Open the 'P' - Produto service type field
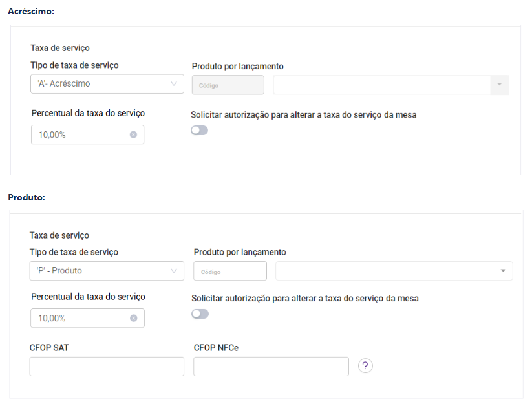 tap(100, 271)
